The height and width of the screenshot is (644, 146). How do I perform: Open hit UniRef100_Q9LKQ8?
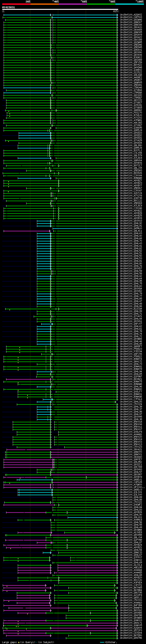pyautogui.click(x=131, y=75)
